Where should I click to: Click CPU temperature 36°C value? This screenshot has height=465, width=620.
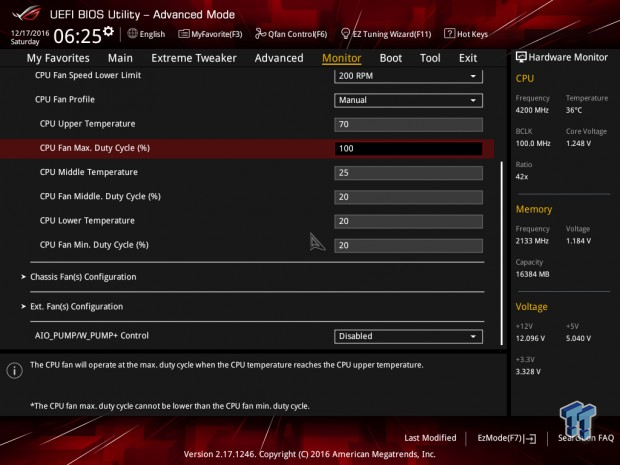pyautogui.click(x=574, y=110)
